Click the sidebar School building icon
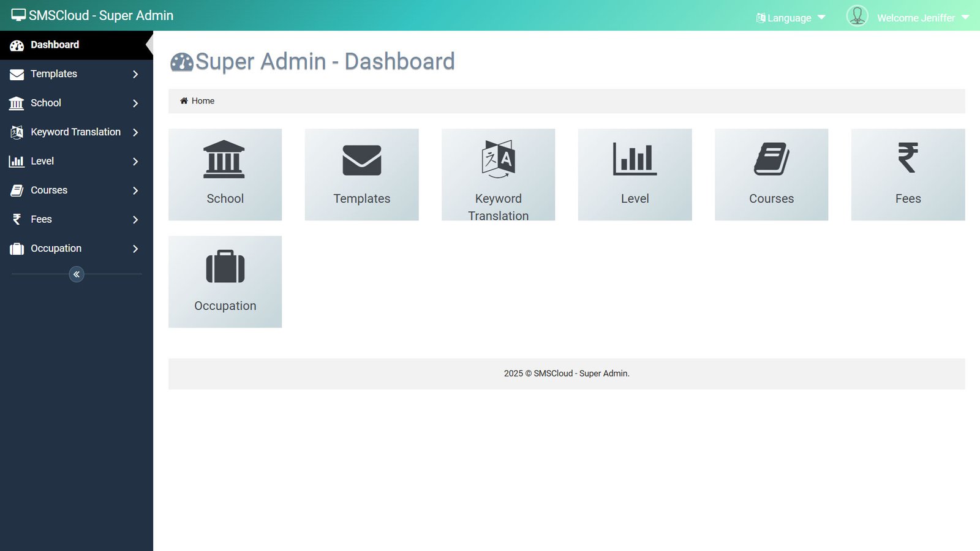This screenshot has width=980, height=551. [17, 103]
